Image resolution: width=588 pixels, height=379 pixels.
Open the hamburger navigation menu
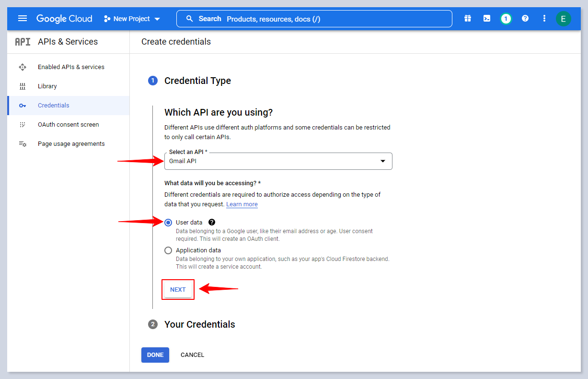tap(23, 19)
